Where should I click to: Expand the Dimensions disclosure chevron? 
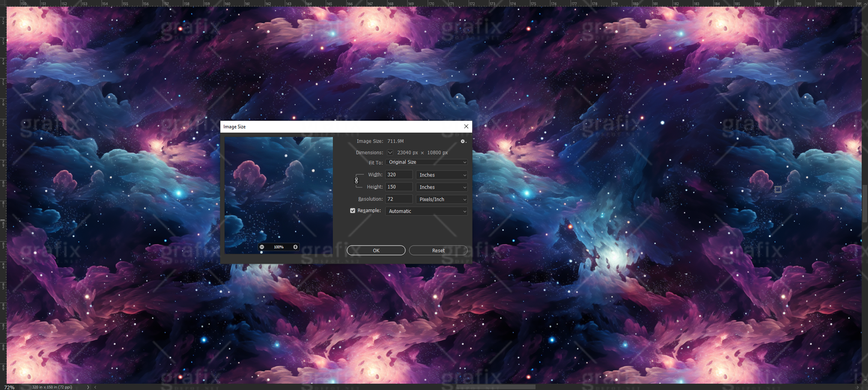click(x=389, y=152)
